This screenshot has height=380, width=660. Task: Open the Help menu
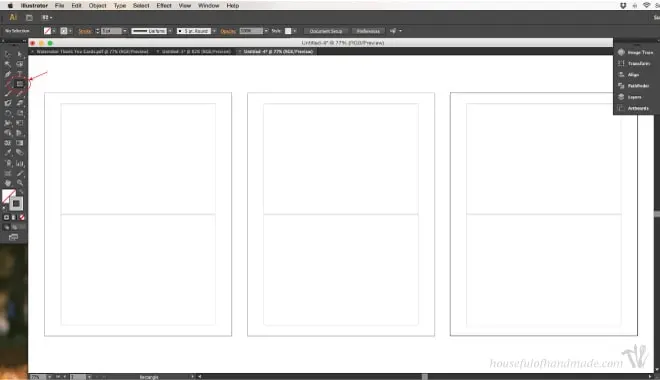232,5
